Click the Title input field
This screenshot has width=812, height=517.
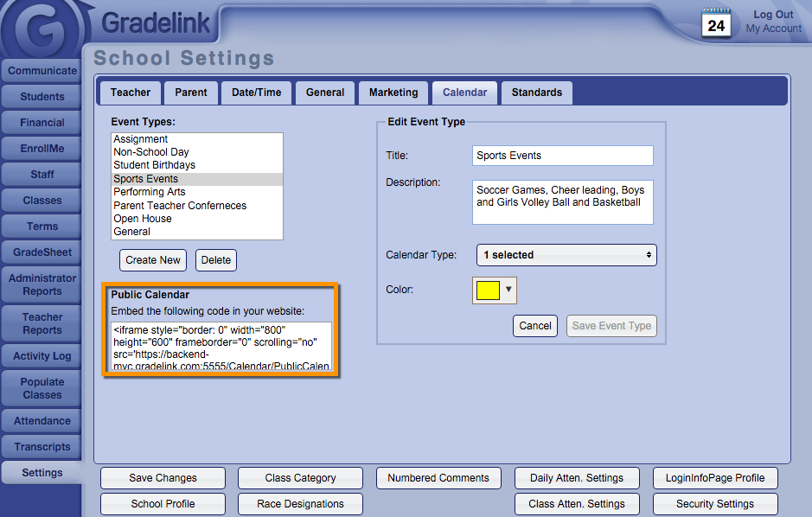click(x=562, y=156)
